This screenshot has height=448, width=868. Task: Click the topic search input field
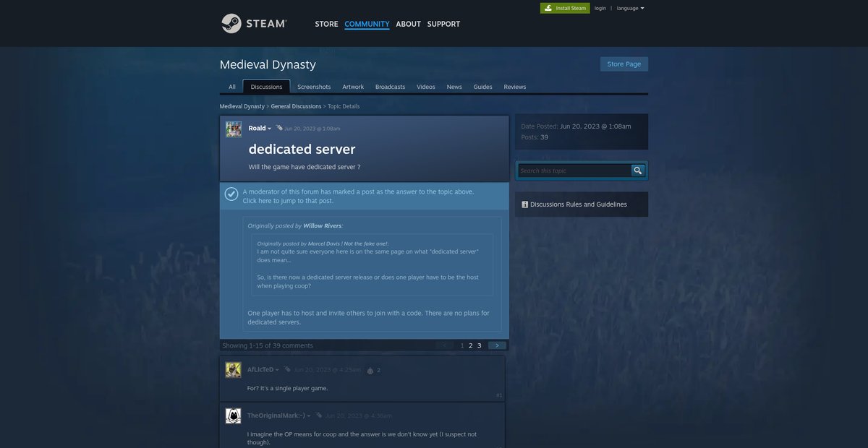click(x=574, y=171)
